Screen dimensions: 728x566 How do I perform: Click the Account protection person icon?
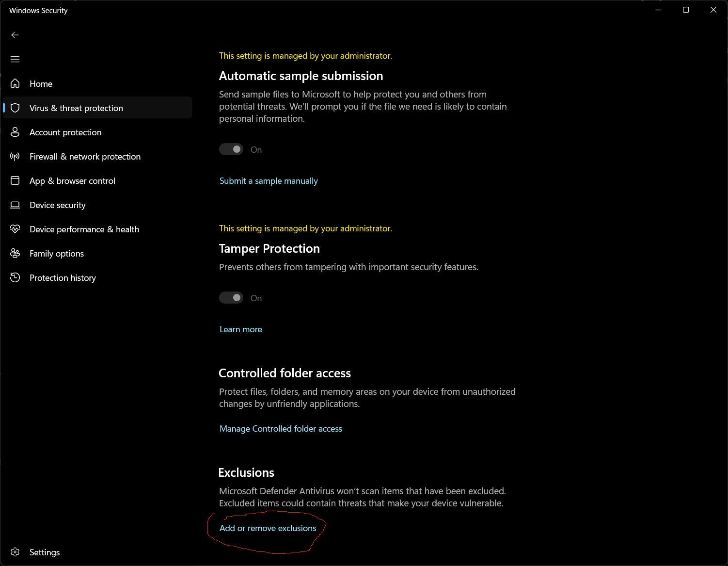click(15, 132)
